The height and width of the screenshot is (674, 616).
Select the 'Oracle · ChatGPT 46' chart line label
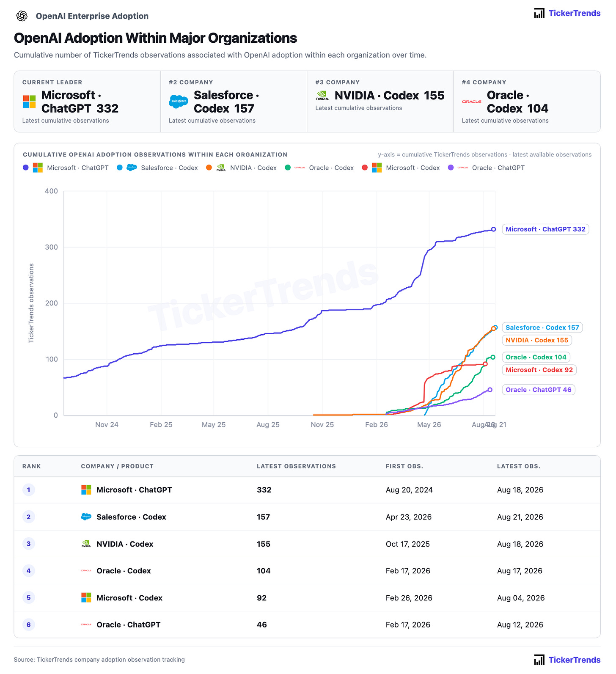(x=538, y=390)
